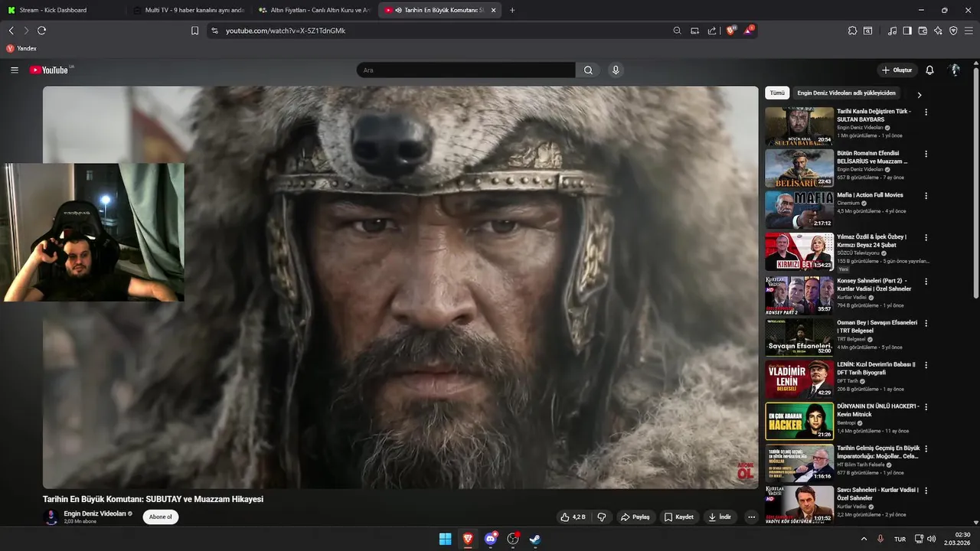Open the Brave Rewards triangle icon
Image resolution: width=980 pixels, height=551 pixels.
click(x=748, y=31)
